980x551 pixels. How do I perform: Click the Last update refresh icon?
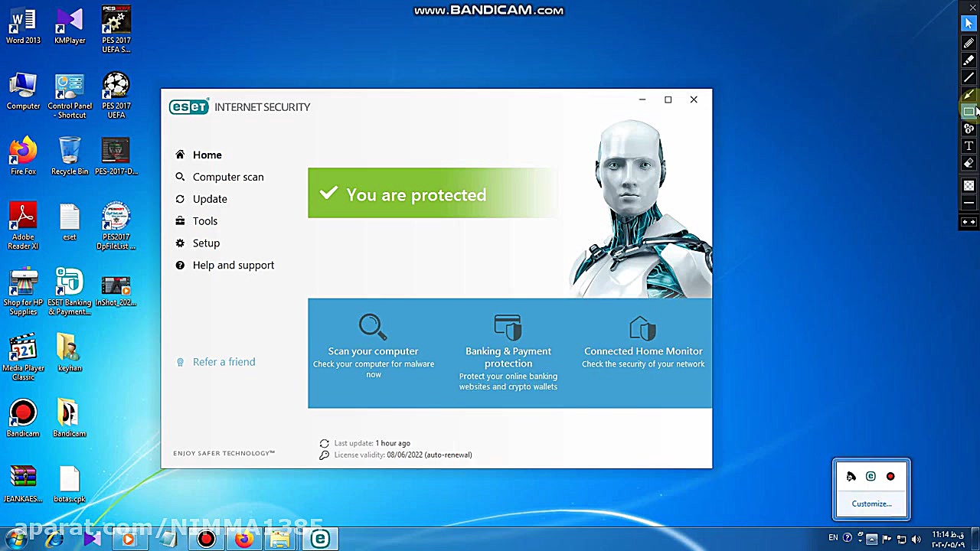pyautogui.click(x=325, y=443)
